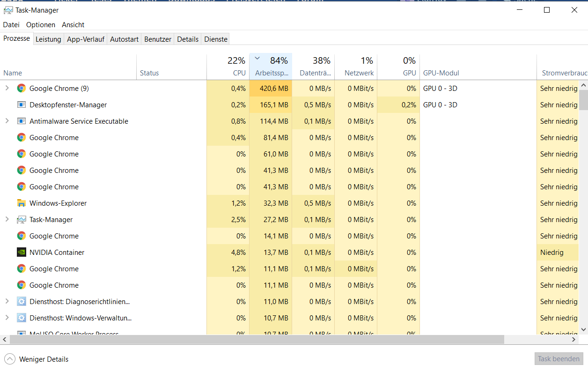The width and height of the screenshot is (588, 372).
Task: Click the Antimalware Service Executable icon
Action: [21, 121]
